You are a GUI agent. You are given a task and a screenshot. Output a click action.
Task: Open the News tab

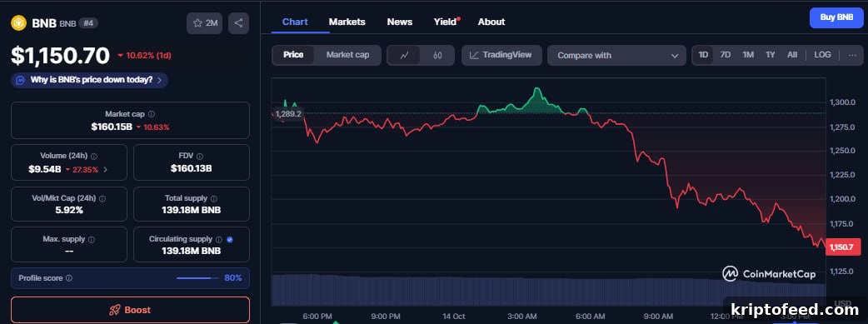click(400, 22)
